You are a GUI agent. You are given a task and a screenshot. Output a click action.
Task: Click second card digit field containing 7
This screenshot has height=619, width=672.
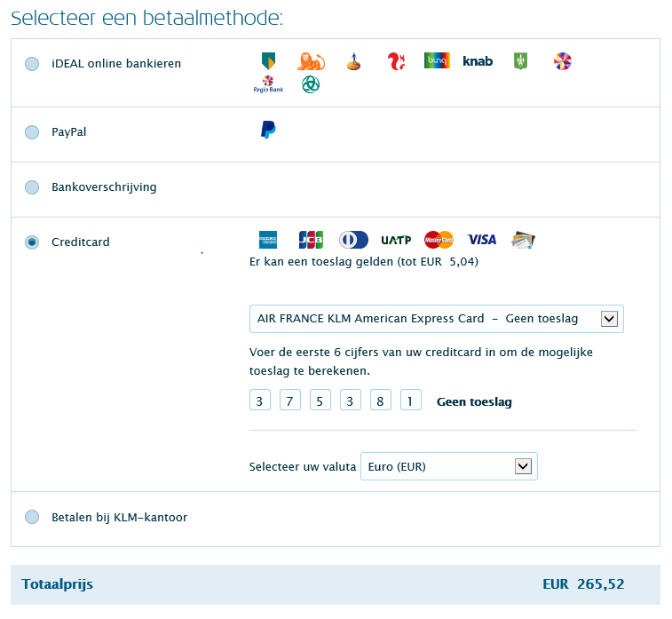coord(290,400)
